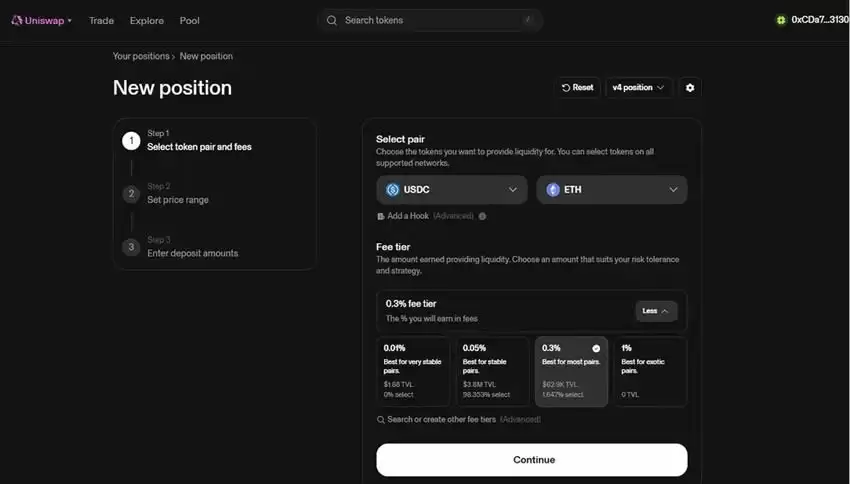
Task: Click the Add a Hook info icon
Action: point(482,216)
